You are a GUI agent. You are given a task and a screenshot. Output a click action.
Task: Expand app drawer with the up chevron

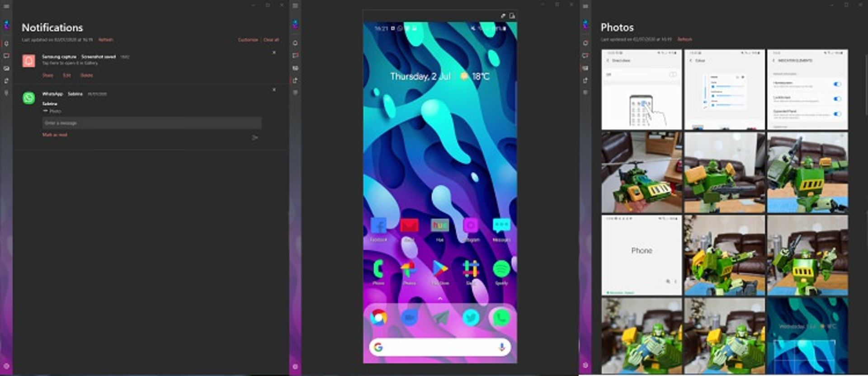click(x=440, y=298)
